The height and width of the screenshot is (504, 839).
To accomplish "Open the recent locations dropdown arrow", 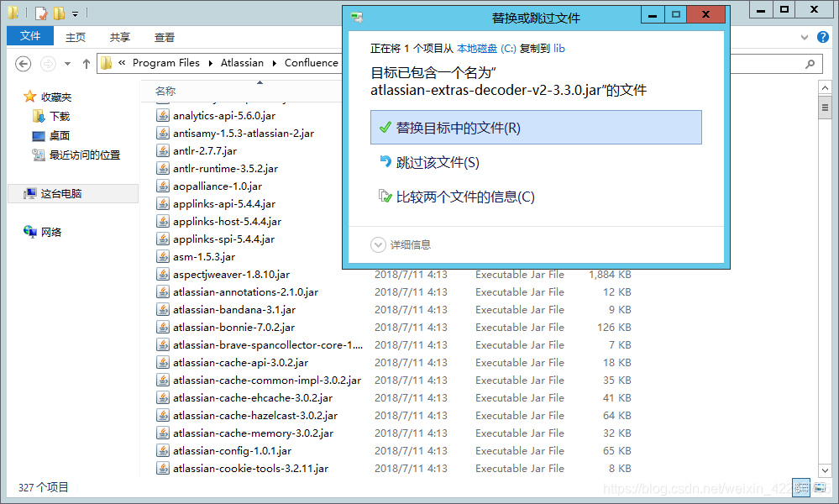I will pos(67,64).
